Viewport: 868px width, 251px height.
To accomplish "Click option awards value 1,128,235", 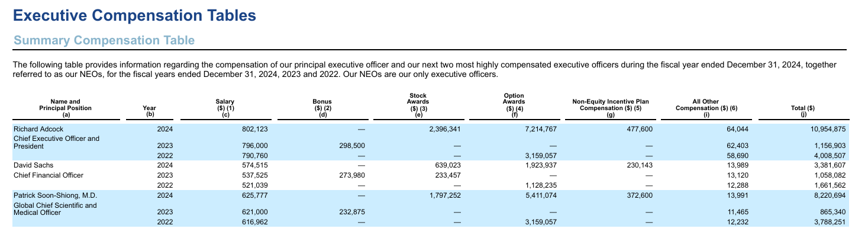I will (540, 185).
